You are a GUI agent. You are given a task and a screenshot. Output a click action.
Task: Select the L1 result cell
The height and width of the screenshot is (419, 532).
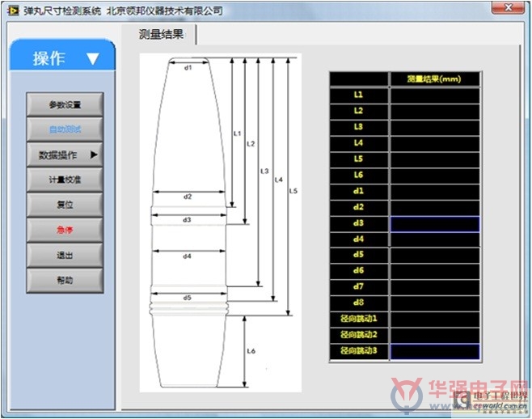[435, 95]
